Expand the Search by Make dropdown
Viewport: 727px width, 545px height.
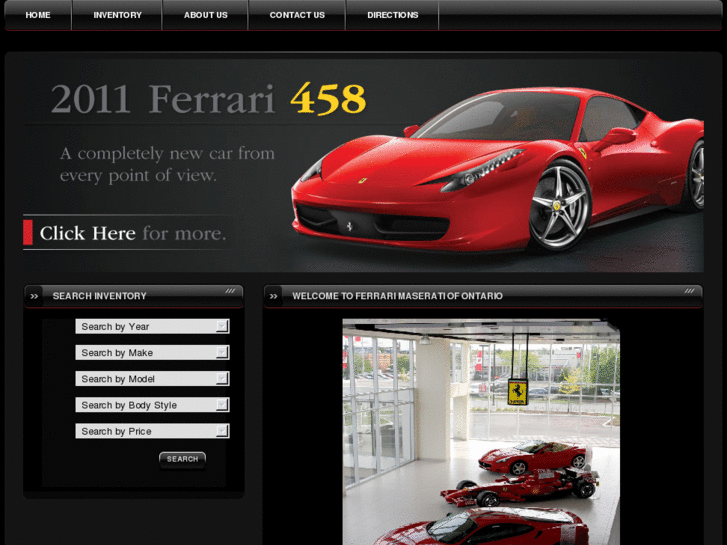[153, 353]
